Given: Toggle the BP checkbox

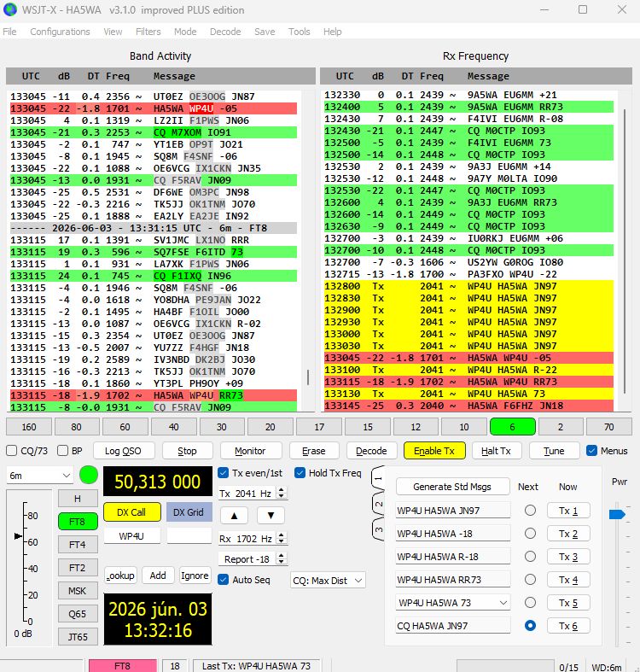Looking at the screenshot, I should (62, 451).
